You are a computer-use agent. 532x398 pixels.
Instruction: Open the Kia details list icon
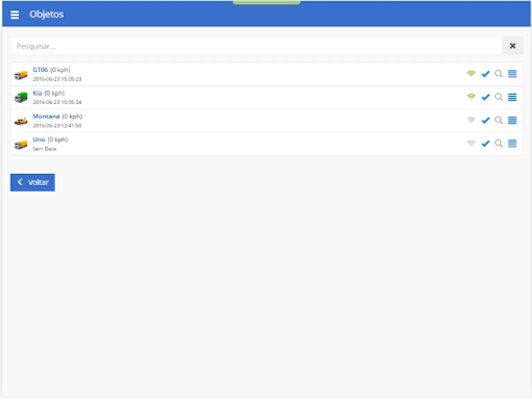[x=512, y=97]
